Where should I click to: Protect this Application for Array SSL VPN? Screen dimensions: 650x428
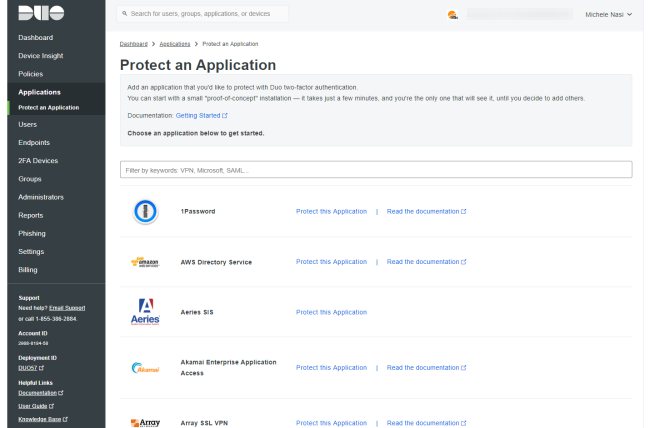tap(331, 423)
